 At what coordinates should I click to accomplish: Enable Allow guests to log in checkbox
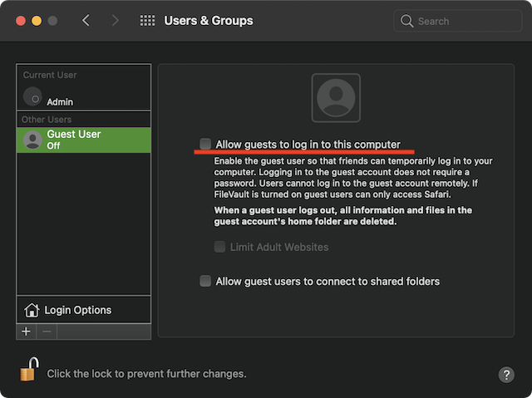[205, 144]
